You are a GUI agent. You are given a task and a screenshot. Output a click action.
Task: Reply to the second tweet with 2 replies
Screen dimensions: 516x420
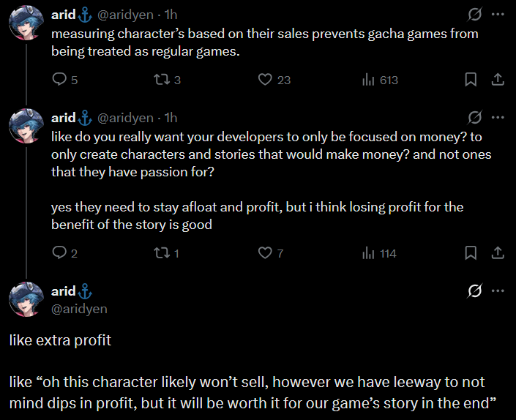click(x=59, y=253)
